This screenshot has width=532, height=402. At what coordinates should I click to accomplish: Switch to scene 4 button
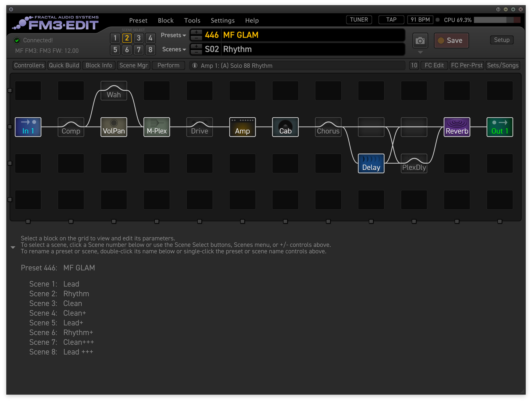click(151, 38)
